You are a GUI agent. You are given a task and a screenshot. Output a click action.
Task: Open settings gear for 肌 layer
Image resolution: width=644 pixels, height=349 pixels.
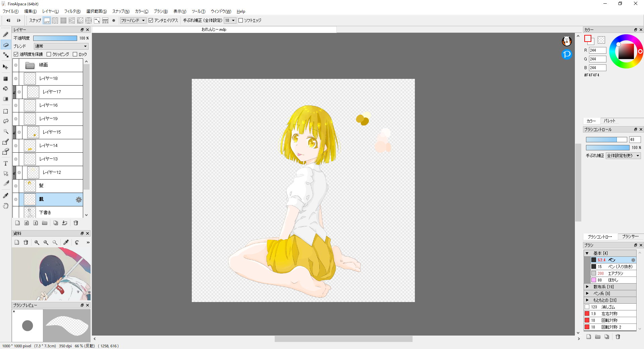point(79,200)
